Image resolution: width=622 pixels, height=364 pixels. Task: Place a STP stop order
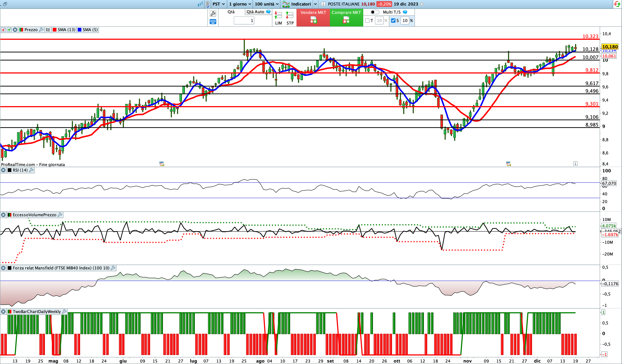click(290, 18)
